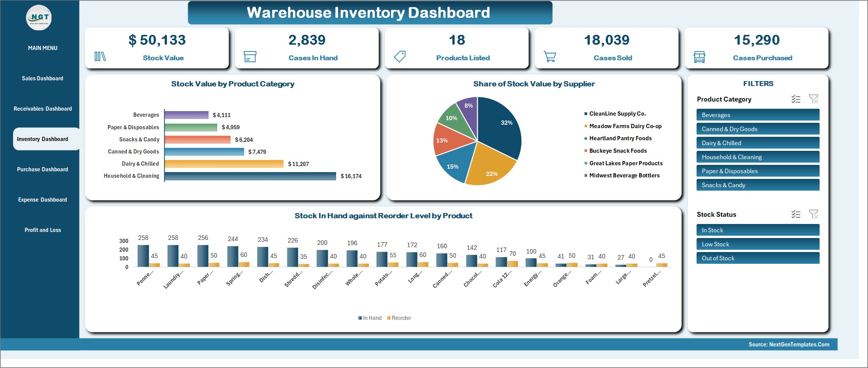Clear the Stock Status filter

coord(813,214)
